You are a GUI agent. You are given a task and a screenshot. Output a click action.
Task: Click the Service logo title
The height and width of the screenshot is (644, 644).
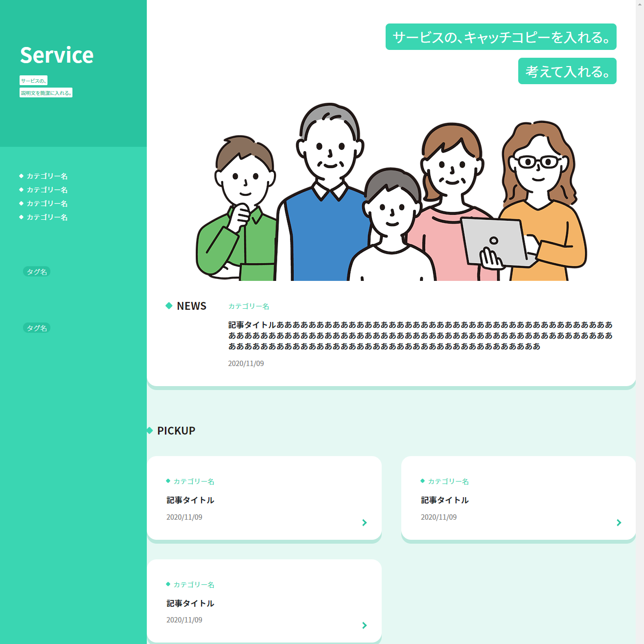(x=57, y=55)
